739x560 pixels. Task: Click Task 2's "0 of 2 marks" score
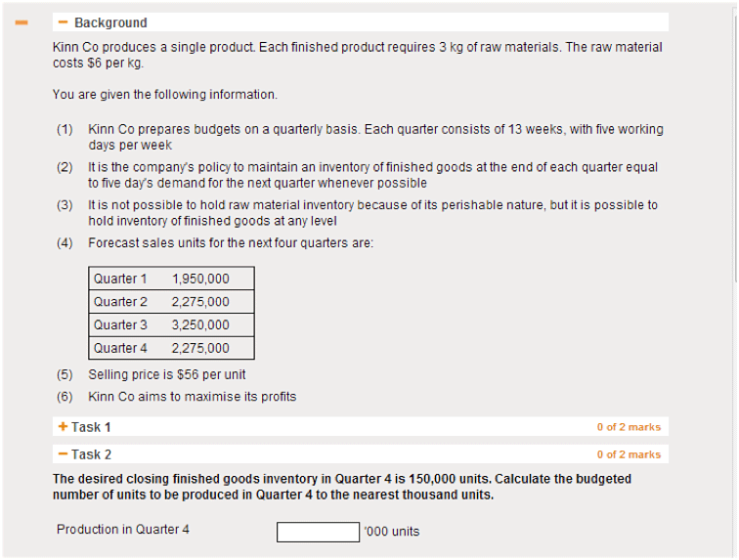click(x=629, y=454)
